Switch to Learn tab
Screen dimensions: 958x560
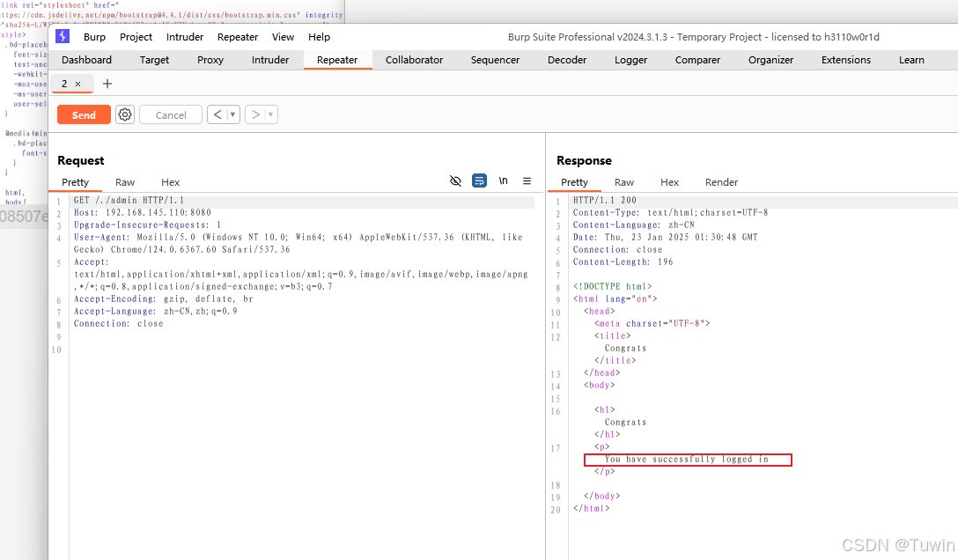[x=911, y=60]
